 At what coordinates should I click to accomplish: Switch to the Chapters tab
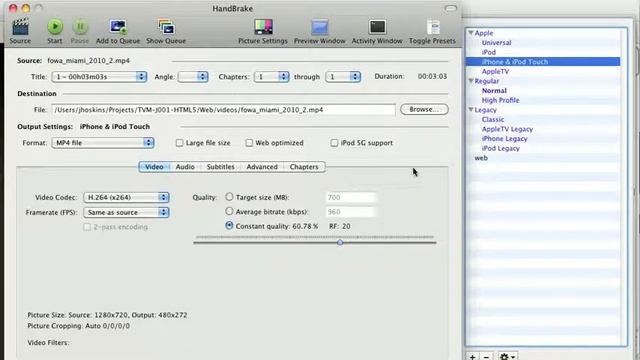[x=304, y=167]
